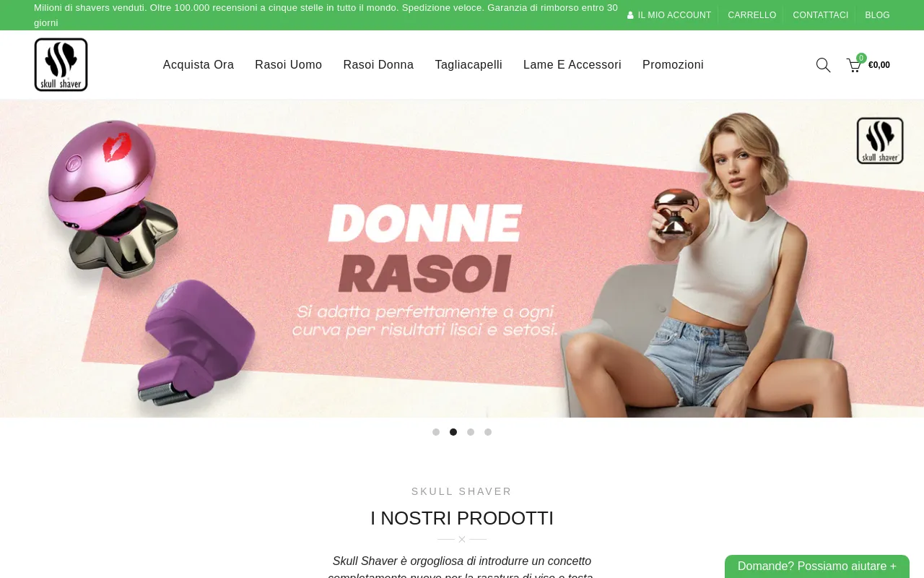Visit the Contattaci link
This screenshot has width=924, height=578.
[x=821, y=15]
